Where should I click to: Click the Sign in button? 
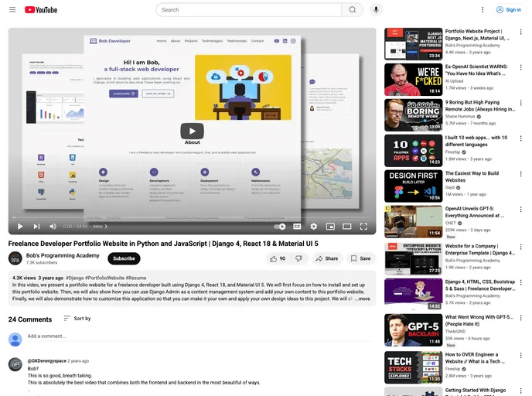[x=509, y=10]
